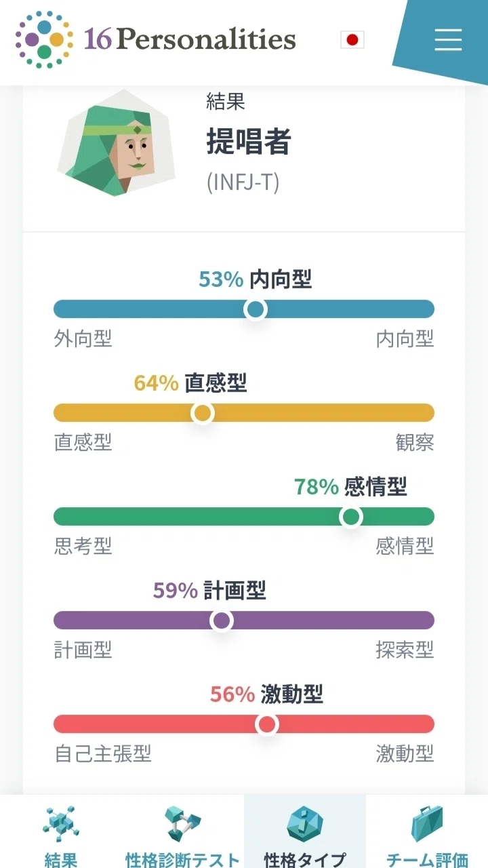Viewport: 488px width, 868px height.
Task: Click the 16Personalities title text
Action: (190, 39)
